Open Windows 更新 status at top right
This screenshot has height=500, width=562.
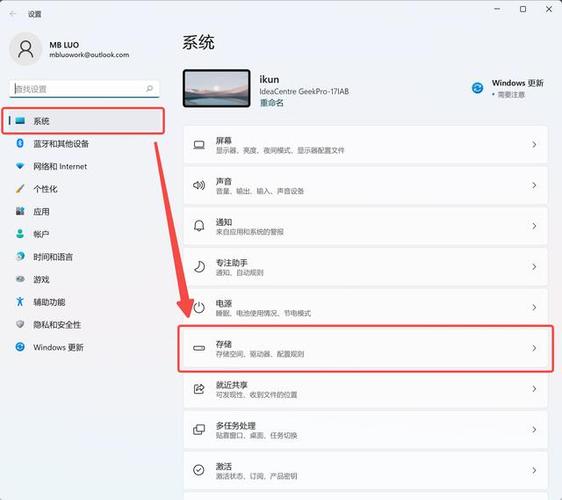click(x=507, y=88)
